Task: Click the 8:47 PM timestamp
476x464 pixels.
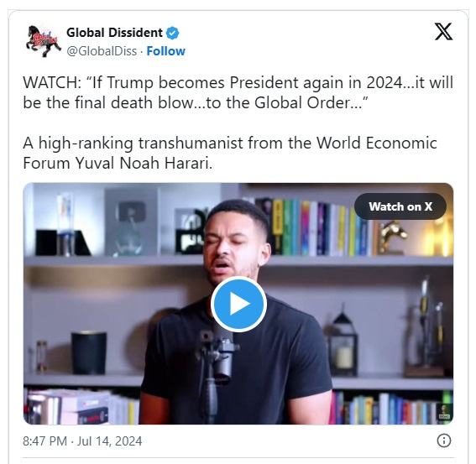Action: tap(44, 441)
